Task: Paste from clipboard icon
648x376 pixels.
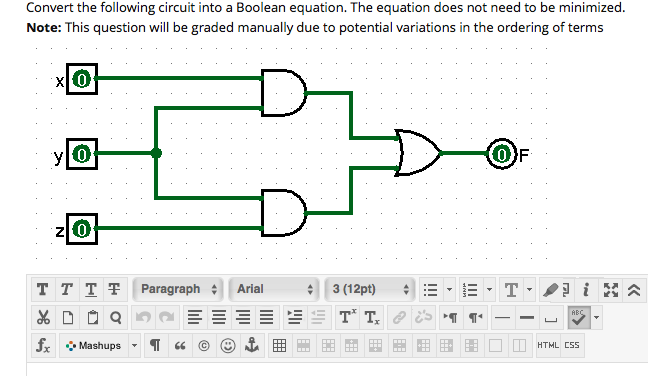Action: point(93,318)
